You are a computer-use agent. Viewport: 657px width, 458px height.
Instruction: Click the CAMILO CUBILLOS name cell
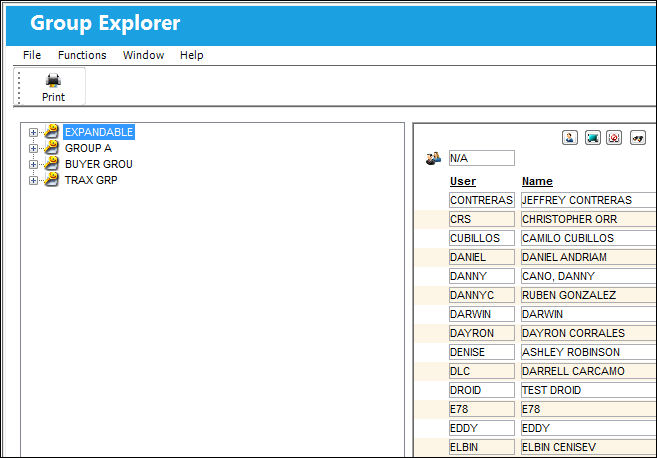coord(589,238)
